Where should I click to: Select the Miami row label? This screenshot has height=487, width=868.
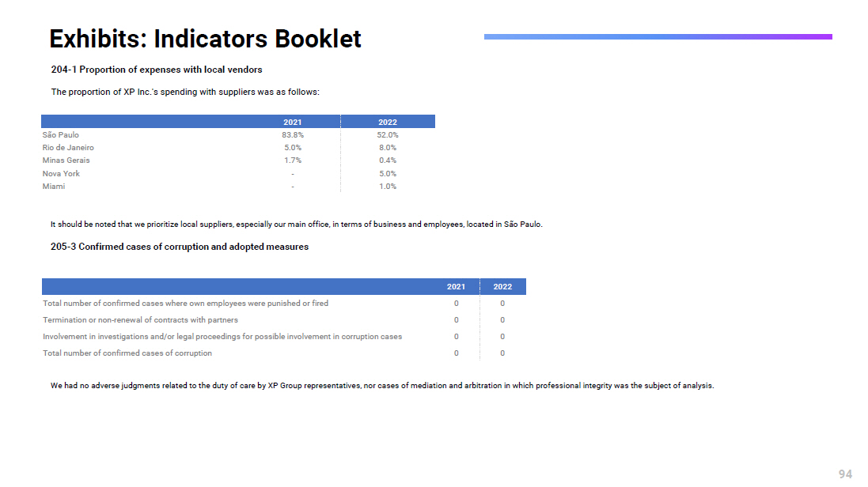point(54,187)
